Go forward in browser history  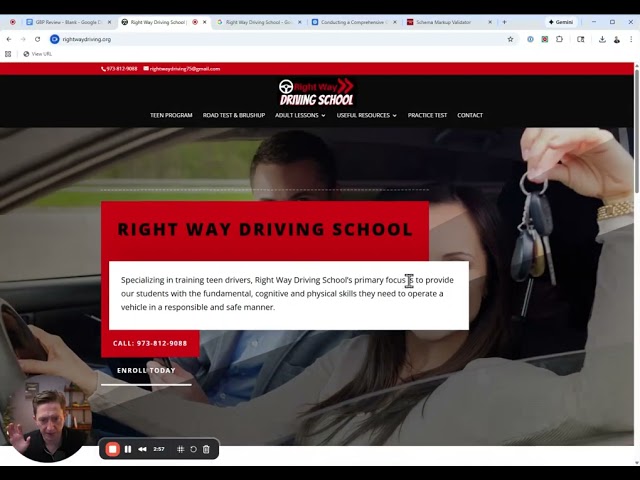(23, 39)
